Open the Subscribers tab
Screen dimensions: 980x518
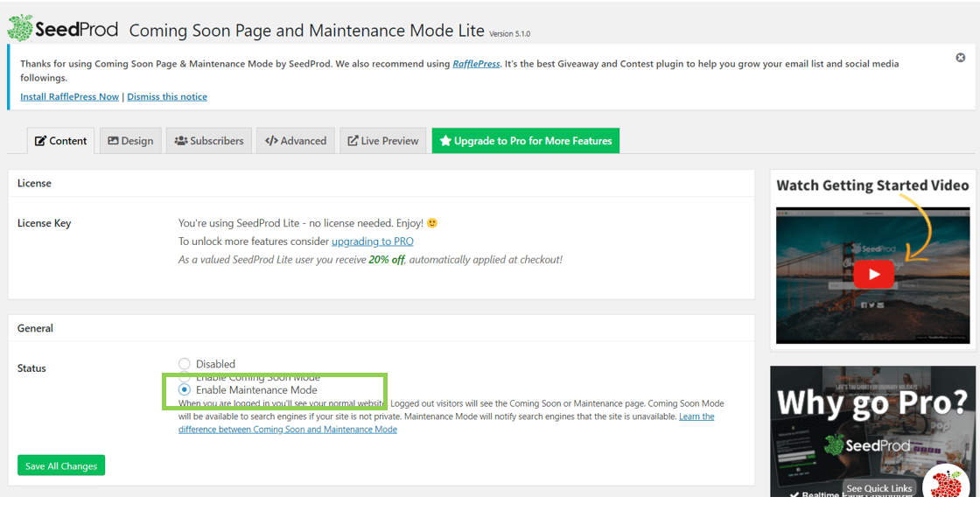click(209, 141)
